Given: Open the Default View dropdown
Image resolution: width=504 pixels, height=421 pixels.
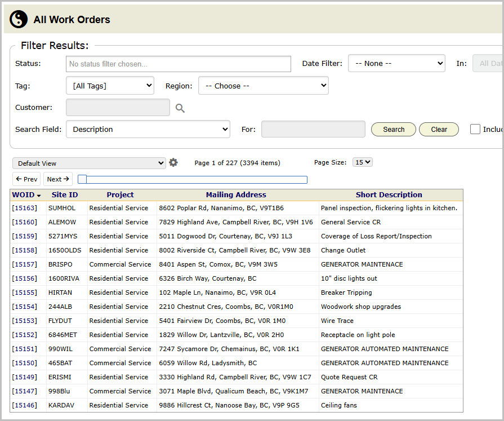Looking at the screenshot, I should 89,163.
